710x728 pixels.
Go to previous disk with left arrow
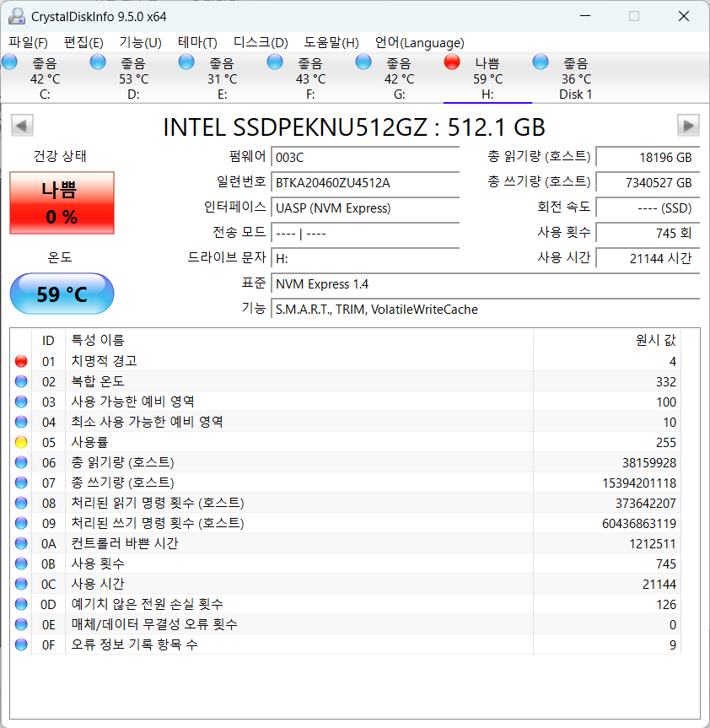pos(22,126)
